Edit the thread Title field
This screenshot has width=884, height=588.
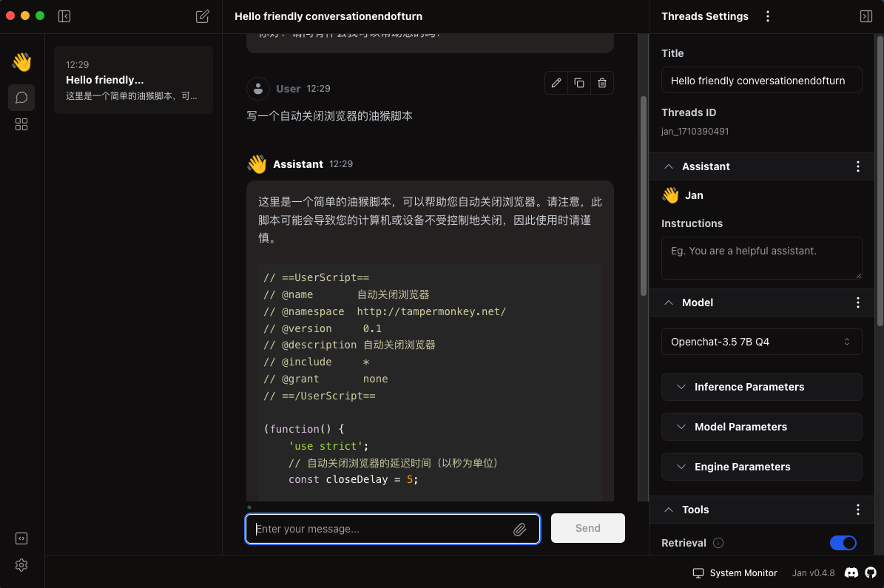pyautogui.click(x=761, y=81)
